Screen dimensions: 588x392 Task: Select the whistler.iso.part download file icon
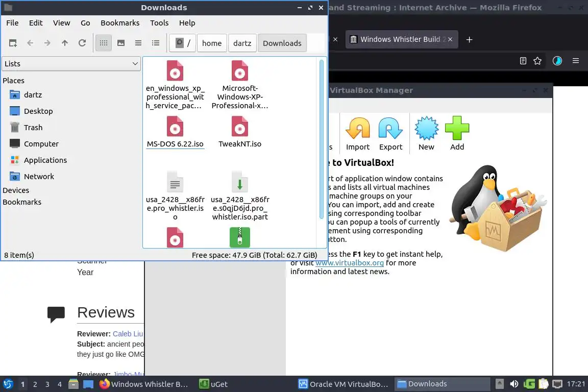coord(239,182)
